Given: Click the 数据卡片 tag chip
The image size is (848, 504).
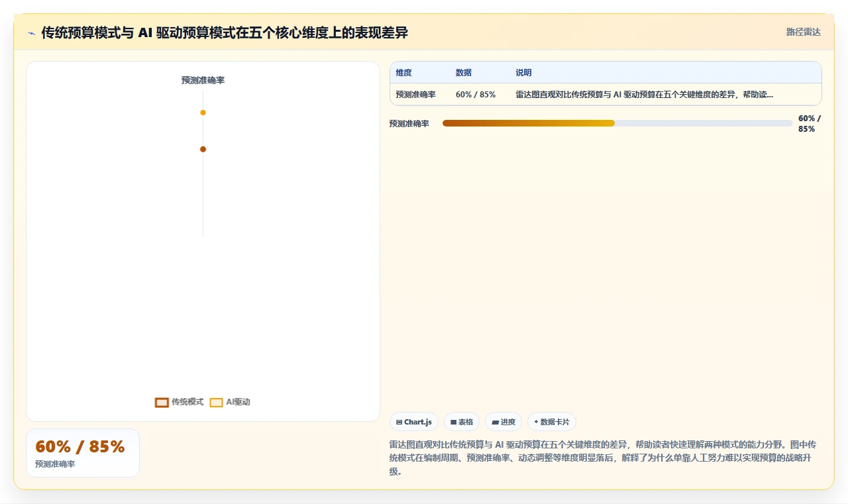Looking at the screenshot, I should coord(551,422).
